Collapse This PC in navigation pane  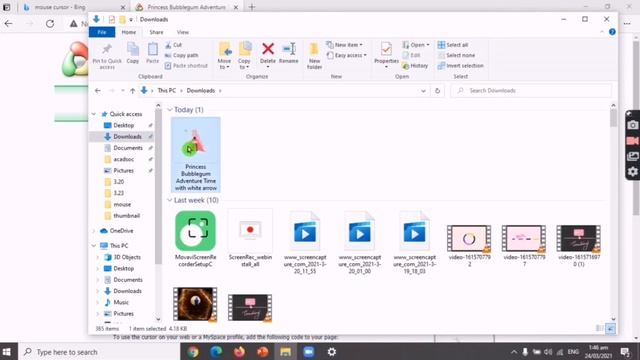pyautogui.click(x=94, y=246)
